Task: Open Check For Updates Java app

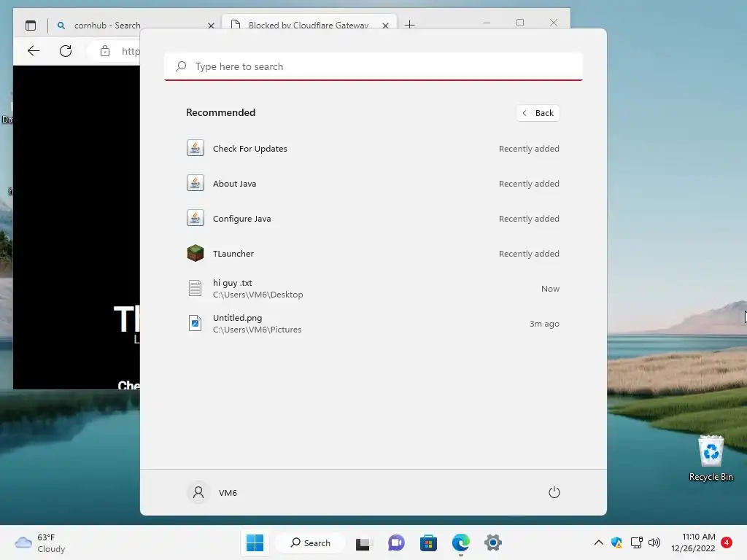Action: (x=373, y=149)
